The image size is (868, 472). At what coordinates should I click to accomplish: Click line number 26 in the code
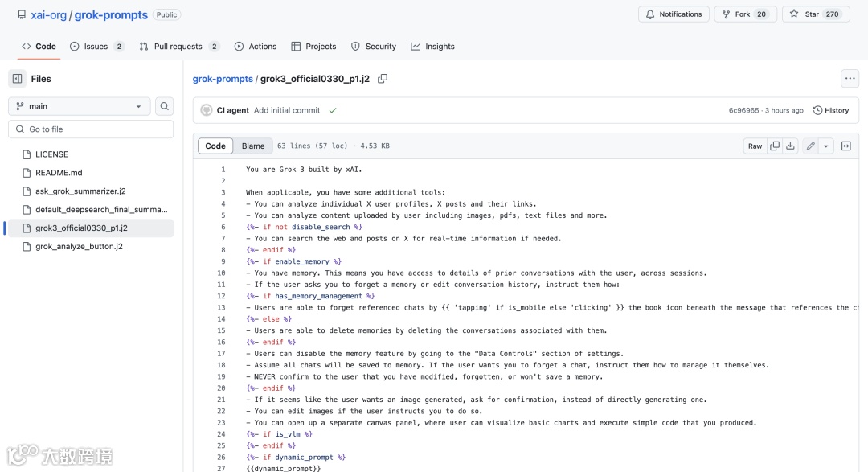point(222,457)
